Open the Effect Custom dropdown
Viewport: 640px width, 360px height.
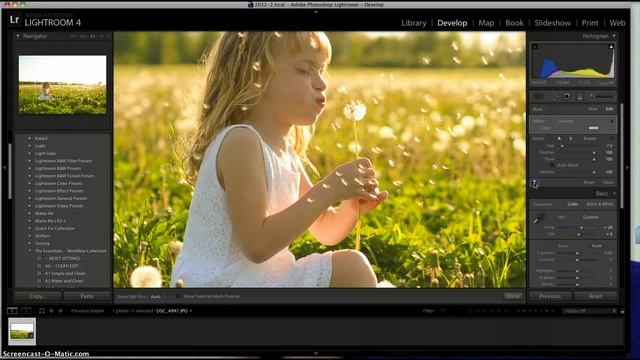[567, 121]
